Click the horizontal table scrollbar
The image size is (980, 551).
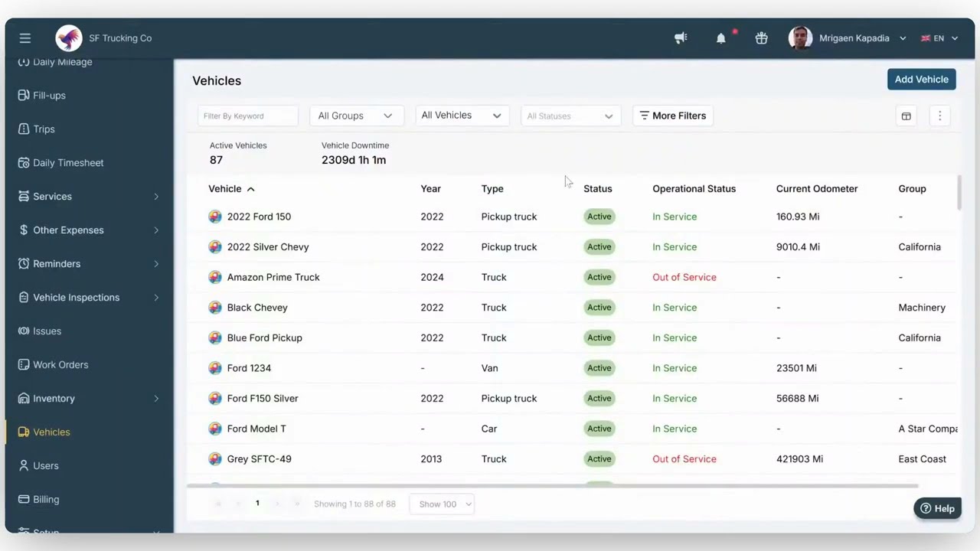(x=552, y=485)
